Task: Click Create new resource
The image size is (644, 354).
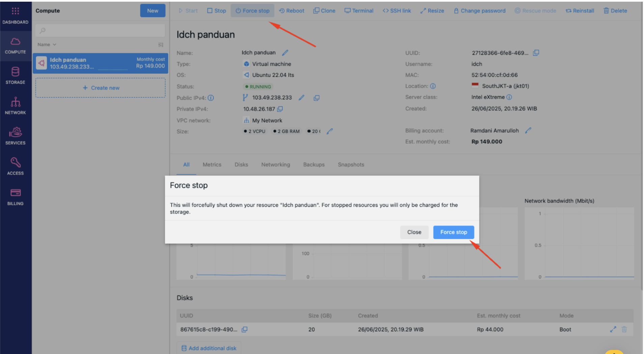Action: coord(101,88)
